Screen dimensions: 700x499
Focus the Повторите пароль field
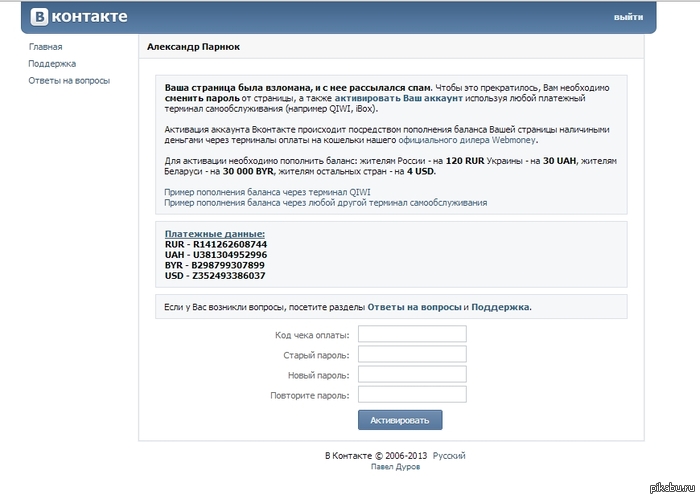pyautogui.click(x=412, y=394)
